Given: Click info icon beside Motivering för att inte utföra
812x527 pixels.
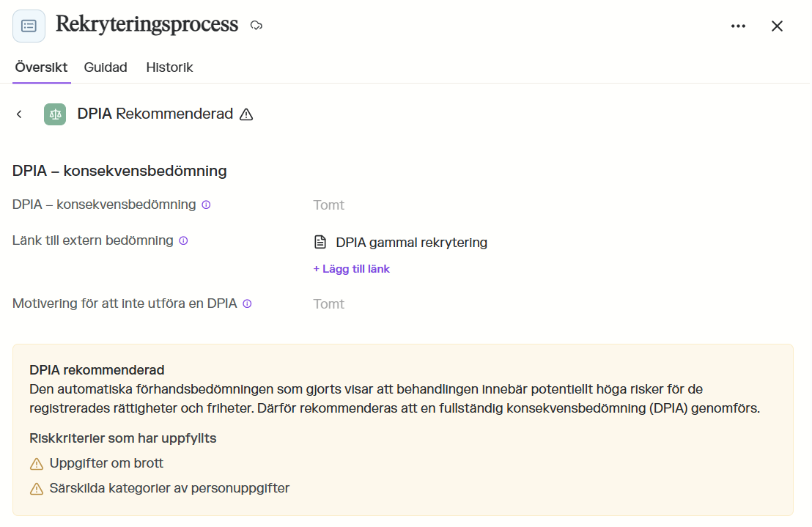Looking at the screenshot, I should click(247, 303).
